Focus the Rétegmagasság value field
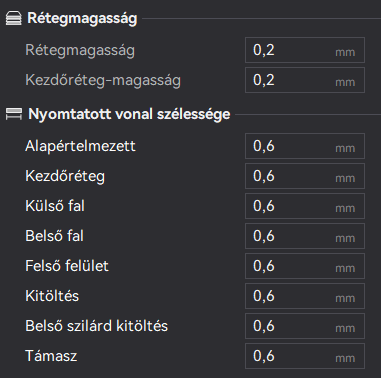Viewport: 381px width, 378px height. (x=305, y=50)
